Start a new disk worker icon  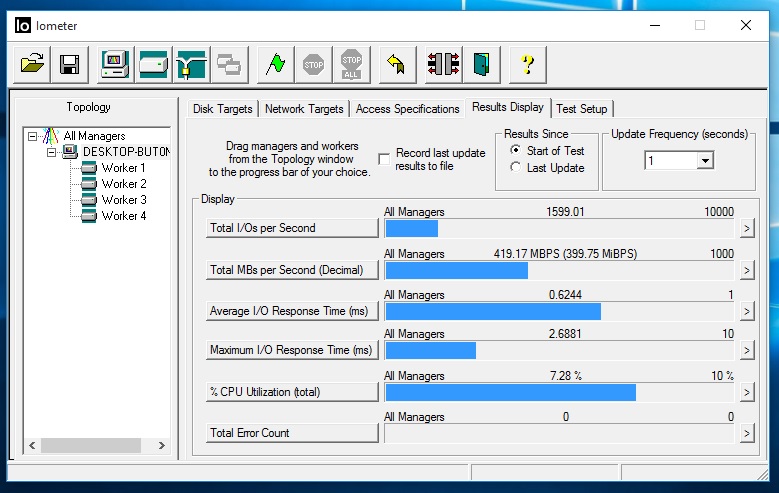(154, 65)
